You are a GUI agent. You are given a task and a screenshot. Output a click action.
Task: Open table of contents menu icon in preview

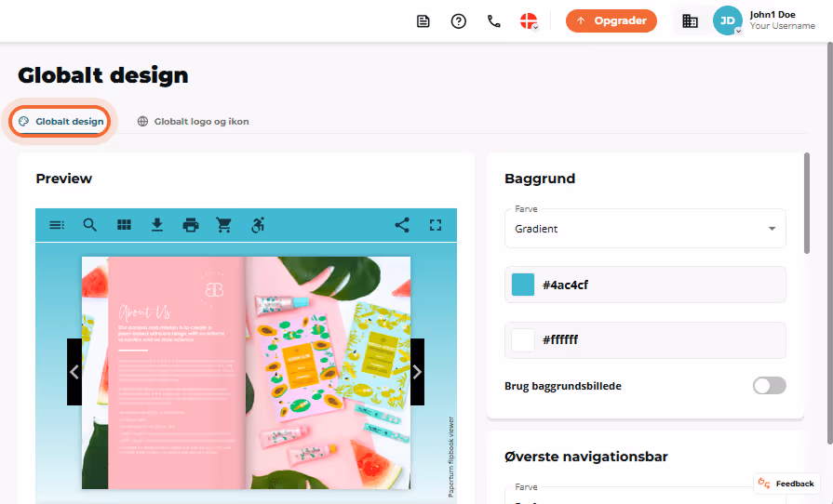pos(57,225)
